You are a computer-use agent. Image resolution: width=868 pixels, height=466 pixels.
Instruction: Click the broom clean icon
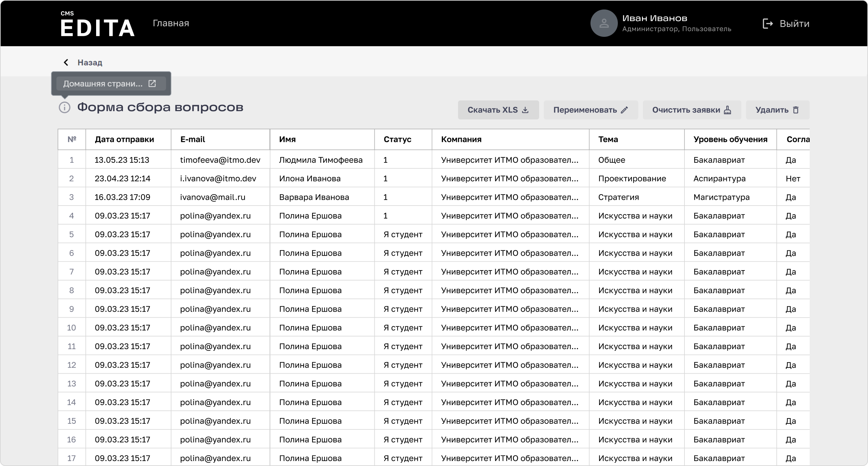tap(727, 110)
